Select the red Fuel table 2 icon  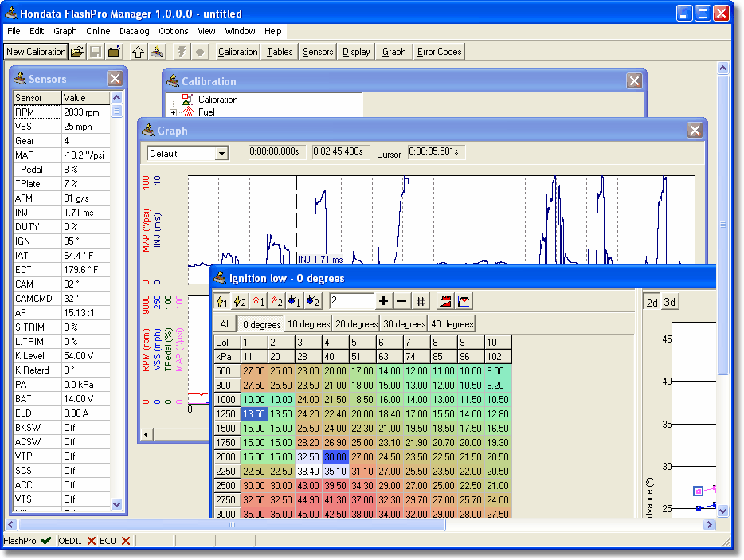click(276, 301)
